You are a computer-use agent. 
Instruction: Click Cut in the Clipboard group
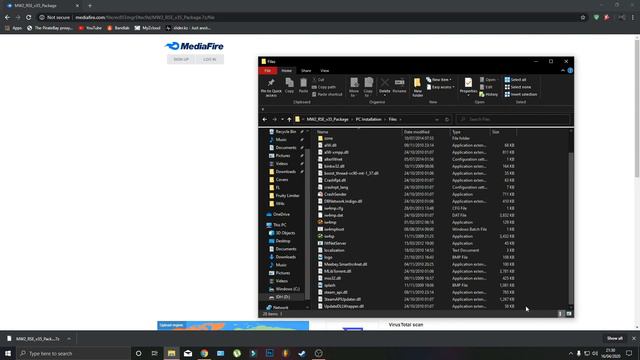pyautogui.click(x=318, y=80)
